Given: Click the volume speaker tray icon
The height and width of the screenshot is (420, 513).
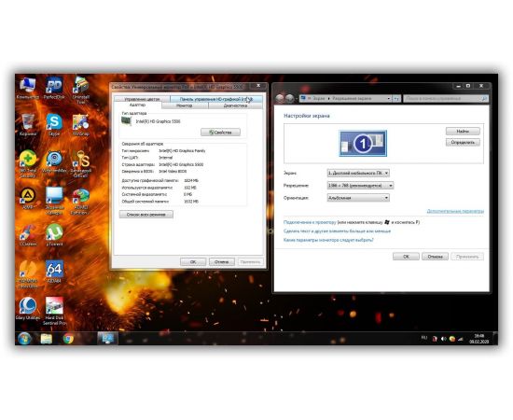Looking at the screenshot, I should pyautogui.click(x=443, y=339).
